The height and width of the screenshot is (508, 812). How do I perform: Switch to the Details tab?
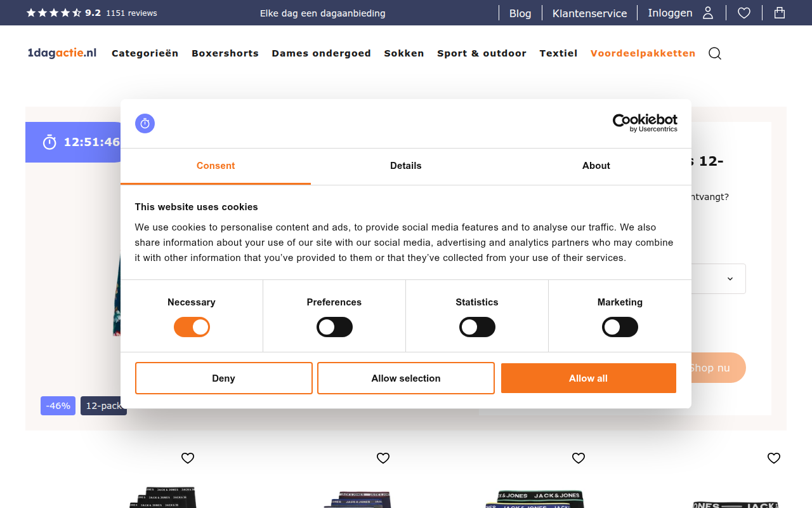coord(406,166)
